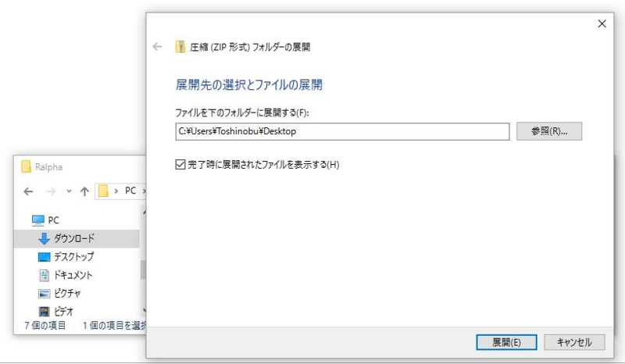Click the ファイルを下のフォルダーに展開する(F) label
Screen dimensions: 625x364
click(x=242, y=112)
